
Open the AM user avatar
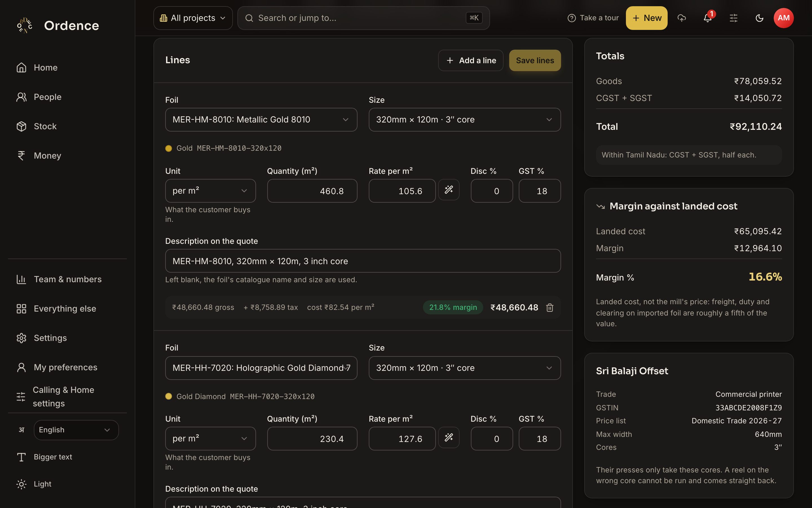(x=784, y=18)
